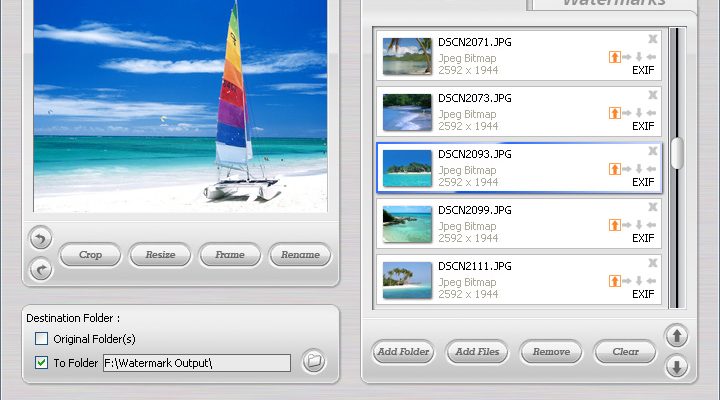The image size is (720, 400).
Task: View EXIF info for DSCN2099.JPG
Action: (x=643, y=238)
